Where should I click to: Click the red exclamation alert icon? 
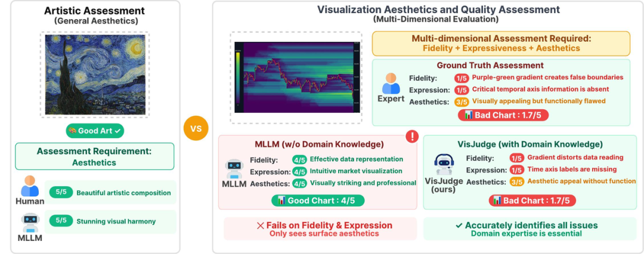(412, 137)
